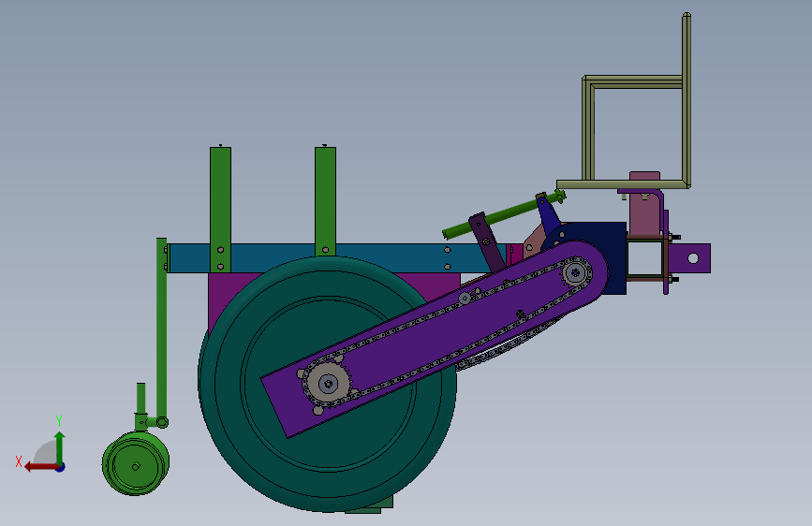Image resolution: width=812 pixels, height=526 pixels.
Task: Click the red X axis of the triad
Action: pos(41,467)
